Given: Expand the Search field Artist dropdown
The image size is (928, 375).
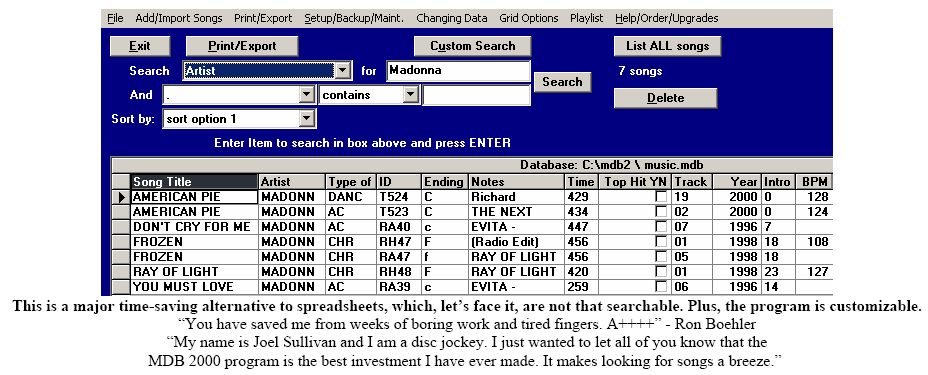Looking at the screenshot, I should tap(342, 71).
